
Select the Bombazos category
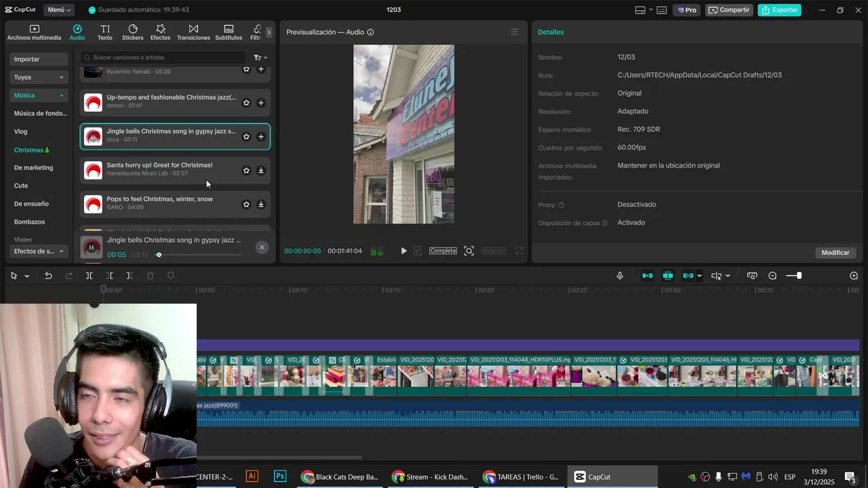point(29,222)
